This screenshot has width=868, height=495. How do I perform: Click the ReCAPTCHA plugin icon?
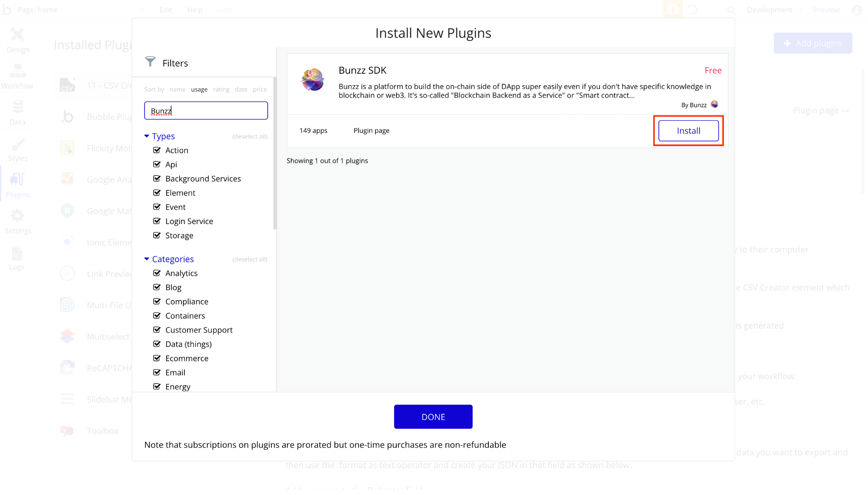click(67, 367)
